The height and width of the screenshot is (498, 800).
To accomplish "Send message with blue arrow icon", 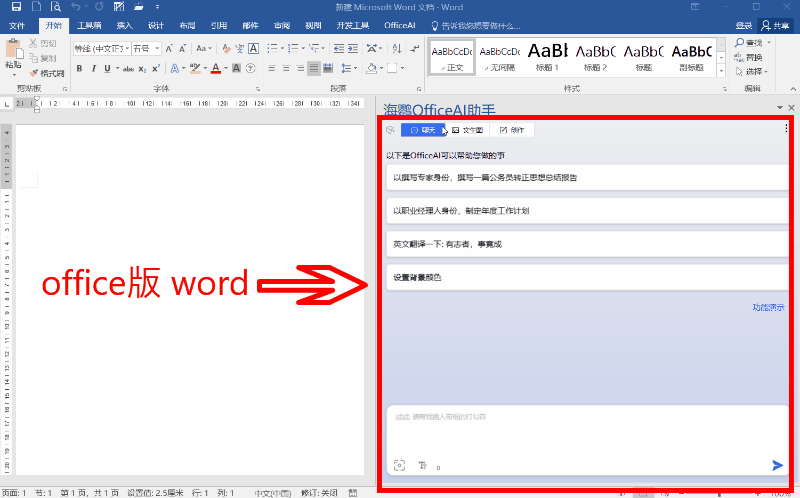I will 777,465.
